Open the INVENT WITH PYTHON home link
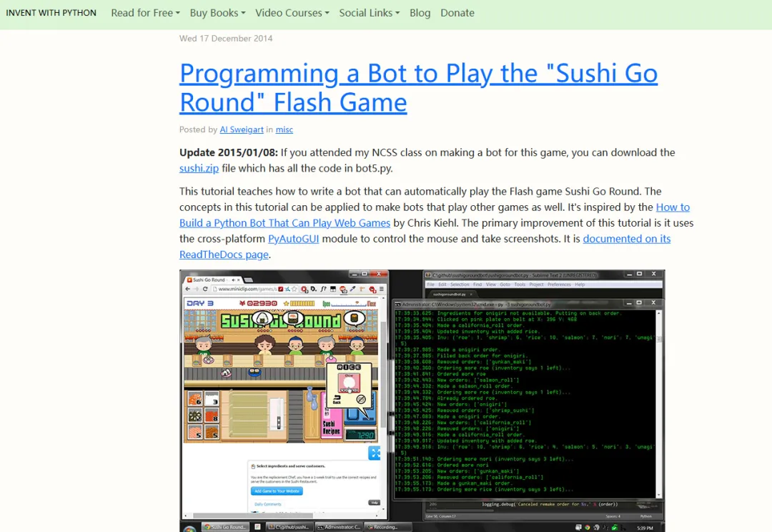This screenshot has height=532, width=772. (51, 13)
